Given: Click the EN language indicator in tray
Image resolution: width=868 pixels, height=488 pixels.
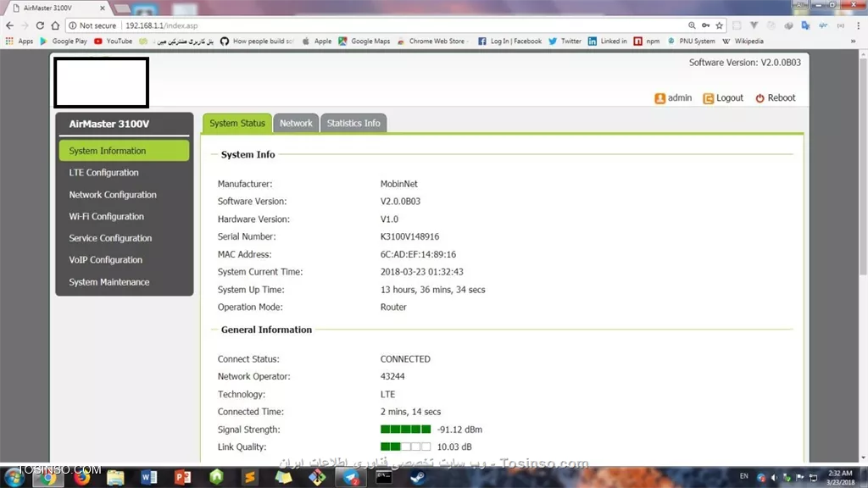Looking at the screenshot, I should (x=744, y=476).
